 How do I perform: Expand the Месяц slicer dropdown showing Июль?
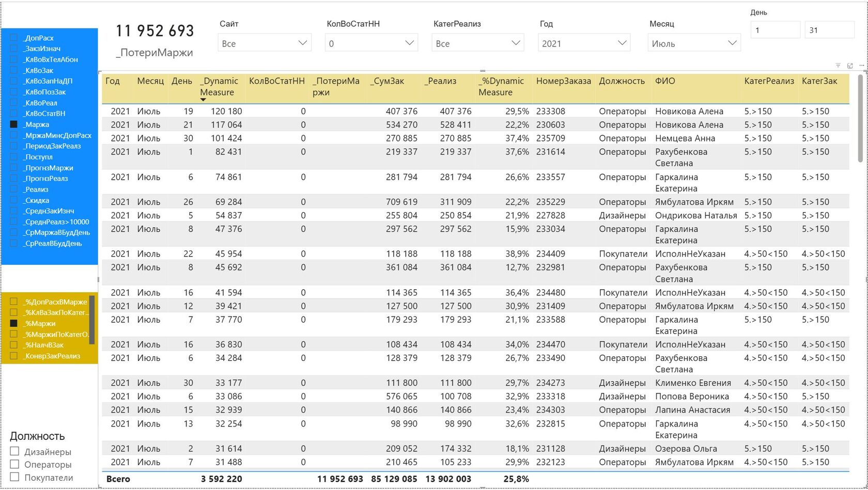[x=694, y=43]
